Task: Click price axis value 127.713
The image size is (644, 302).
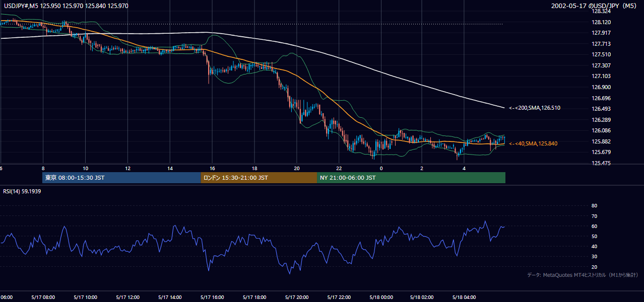Action: 601,44
